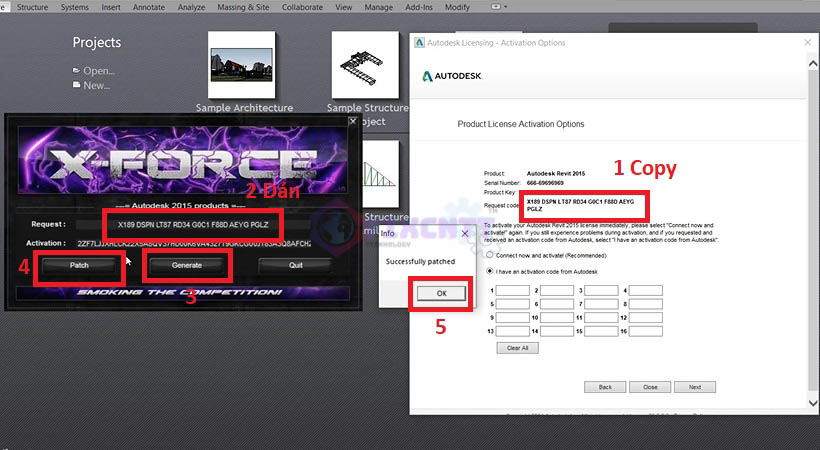
Task: Click the serial number 666-69696969 text
Action: point(545,183)
